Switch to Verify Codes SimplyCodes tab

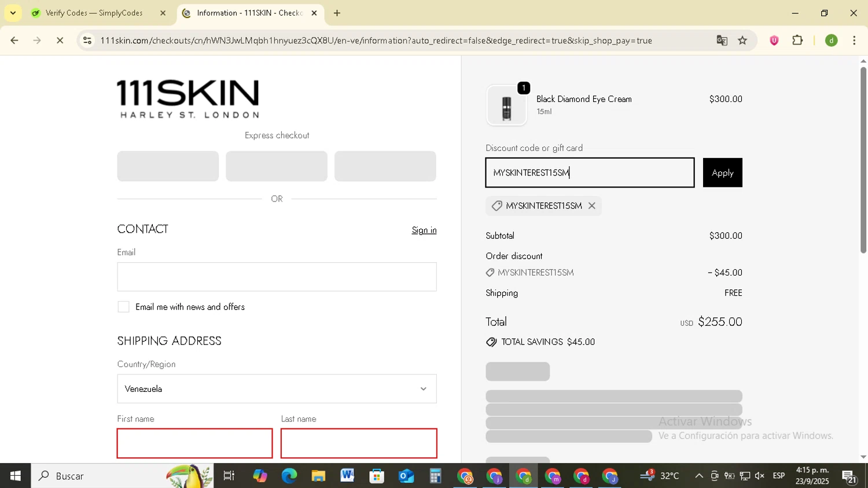coord(94,13)
